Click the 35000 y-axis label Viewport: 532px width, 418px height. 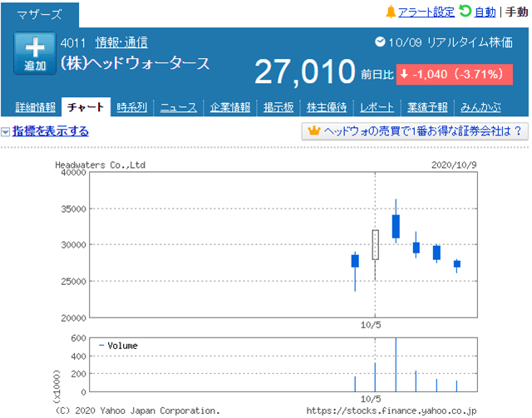click(x=74, y=209)
